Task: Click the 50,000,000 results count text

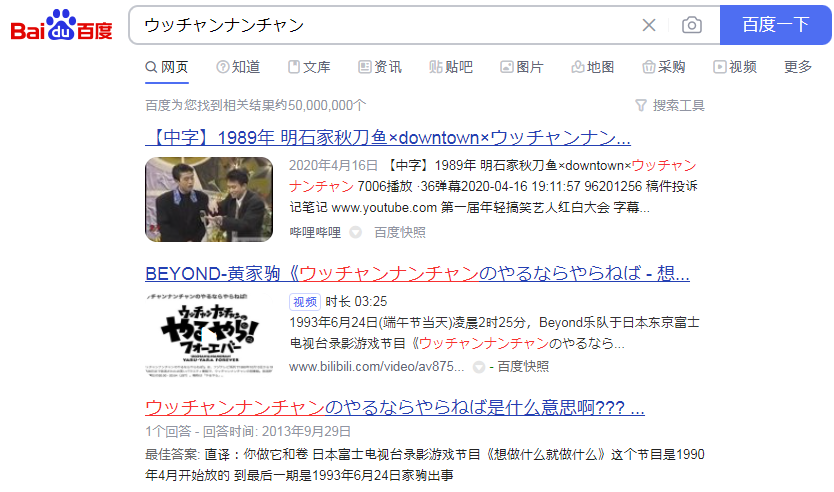Action: [x=255, y=105]
